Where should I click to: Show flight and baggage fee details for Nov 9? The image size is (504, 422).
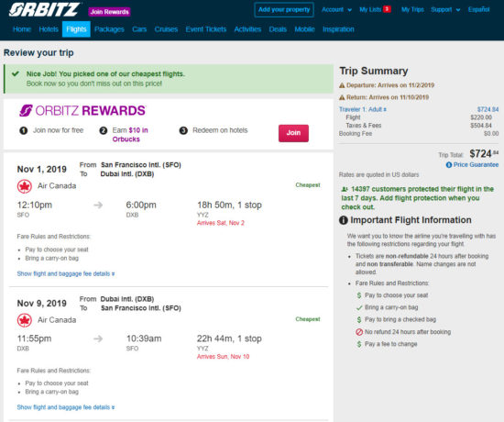(x=66, y=407)
